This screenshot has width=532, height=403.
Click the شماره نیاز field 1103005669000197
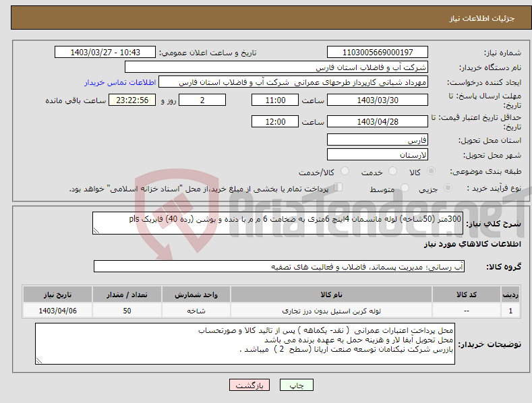(x=378, y=53)
